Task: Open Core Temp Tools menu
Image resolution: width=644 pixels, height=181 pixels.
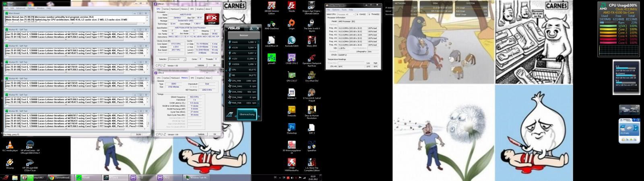Action: click(343, 10)
